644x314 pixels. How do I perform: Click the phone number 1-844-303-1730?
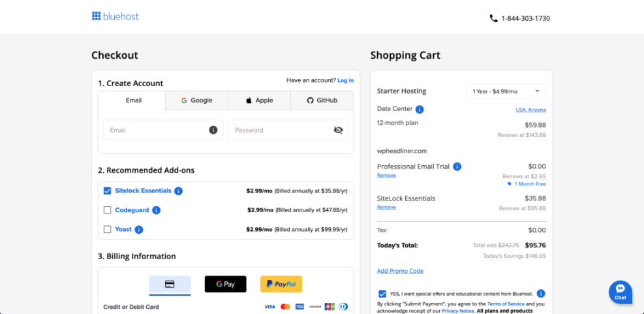point(525,18)
